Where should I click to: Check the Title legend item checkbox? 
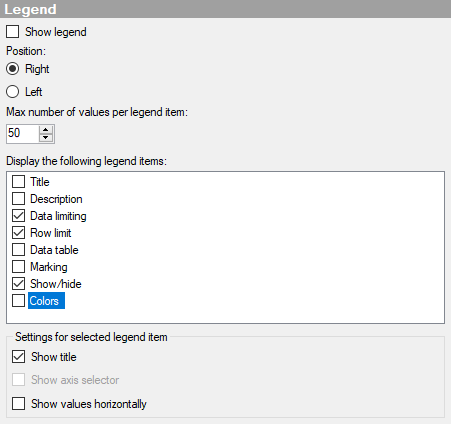18,182
